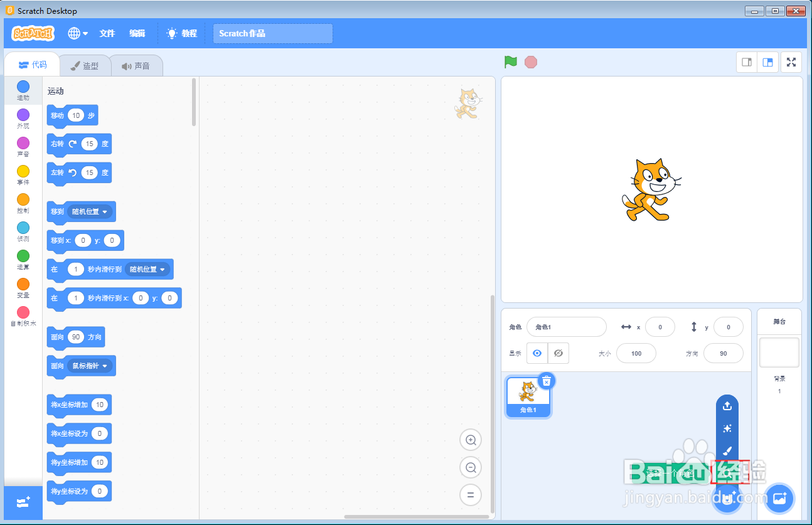Click the red stop sign icon
This screenshot has height=525, width=812.
click(531, 62)
